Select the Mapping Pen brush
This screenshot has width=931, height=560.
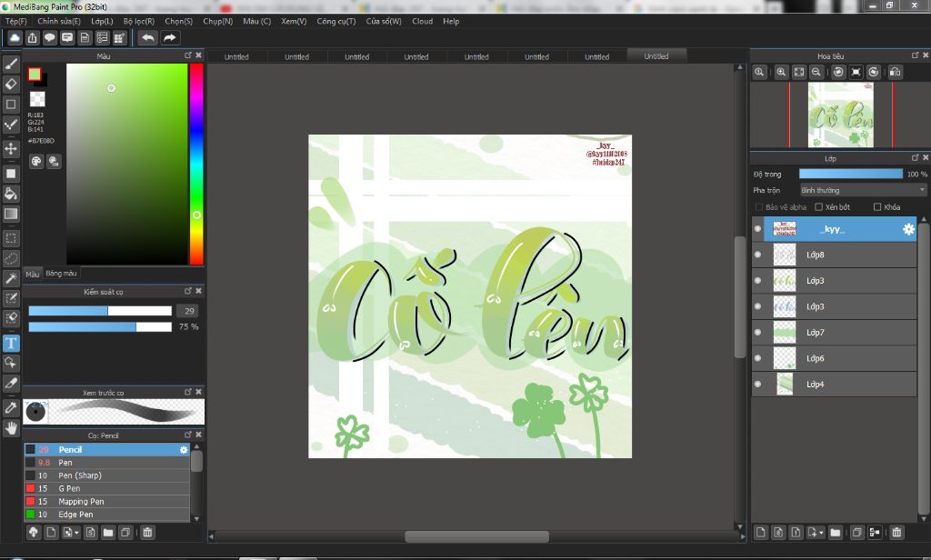point(107,502)
